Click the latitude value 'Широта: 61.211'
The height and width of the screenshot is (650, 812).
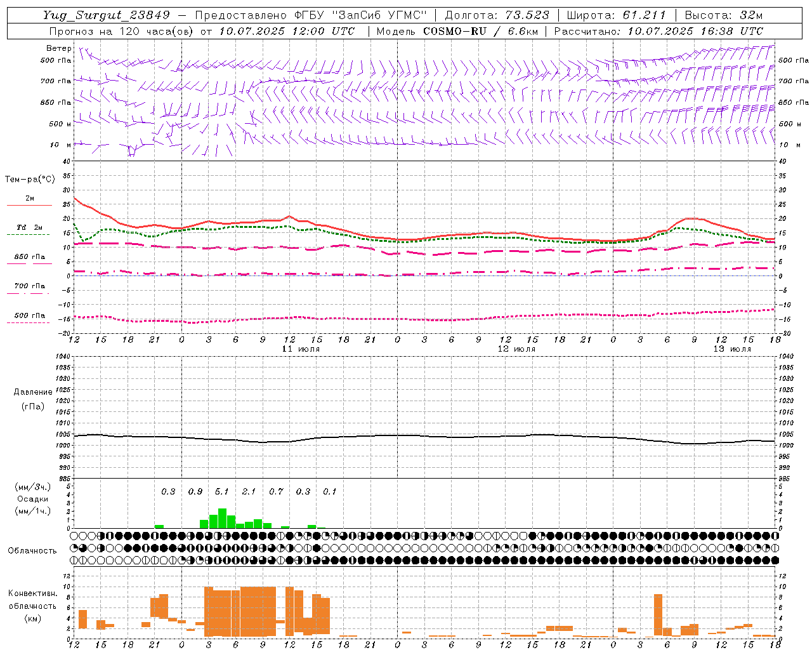[616, 15]
